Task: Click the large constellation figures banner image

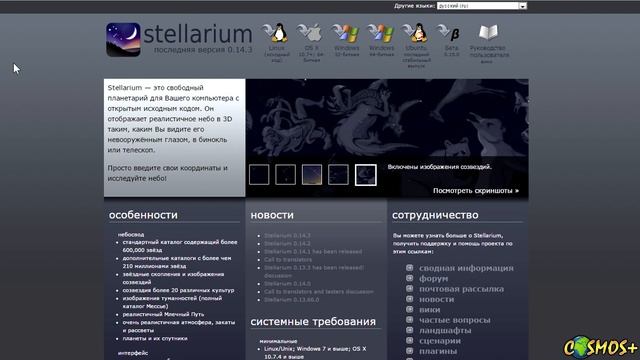Action: coord(387,118)
